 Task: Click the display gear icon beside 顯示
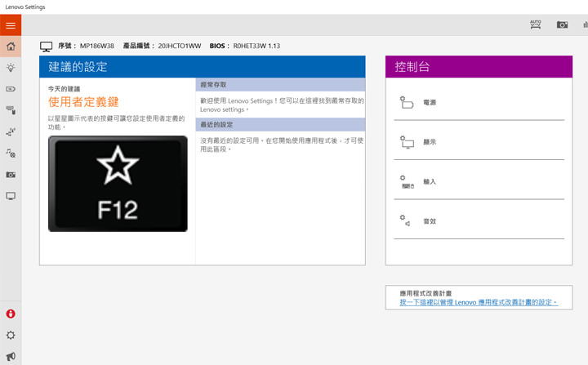407,142
